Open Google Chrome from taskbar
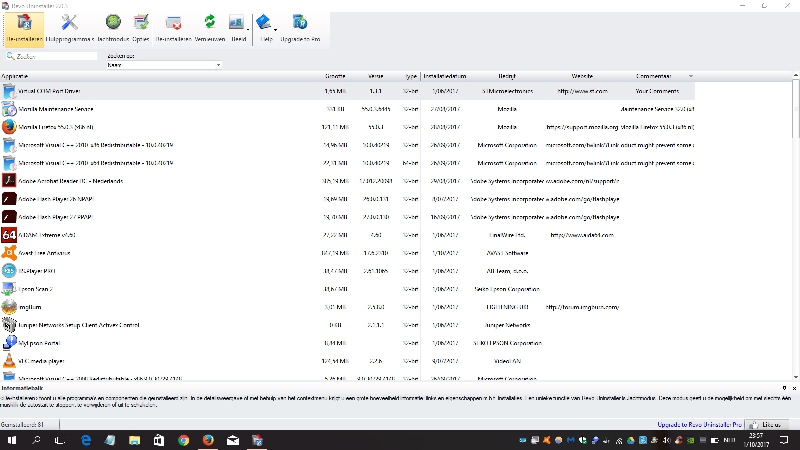The width and height of the screenshot is (800, 450). 183,440
